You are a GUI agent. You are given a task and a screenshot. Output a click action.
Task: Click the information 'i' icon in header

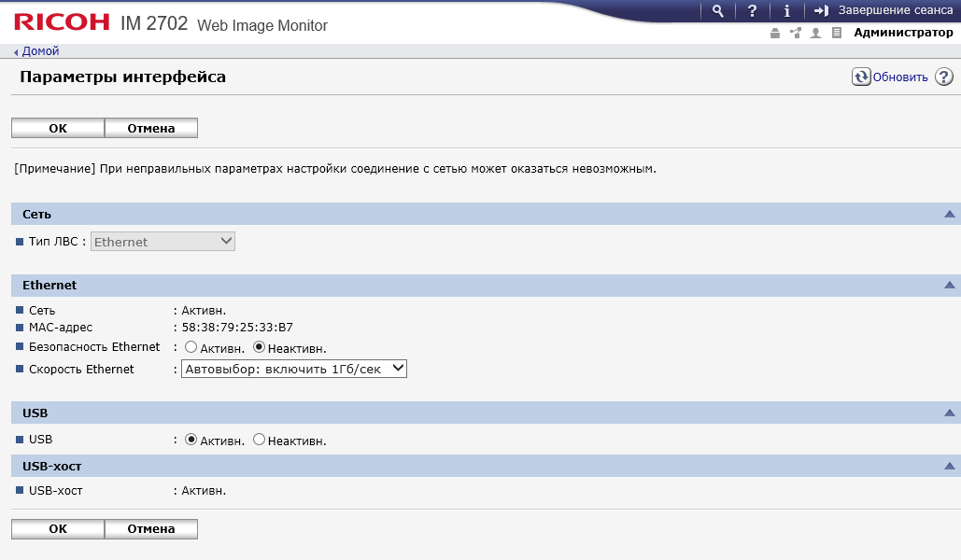pyautogui.click(x=787, y=10)
